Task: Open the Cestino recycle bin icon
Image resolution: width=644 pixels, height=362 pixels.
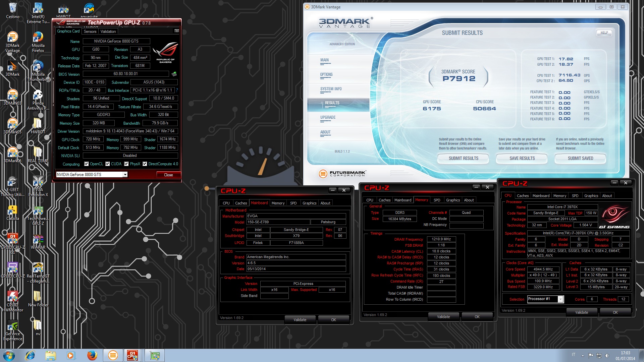Action: pyautogui.click(x=12, y=10)
